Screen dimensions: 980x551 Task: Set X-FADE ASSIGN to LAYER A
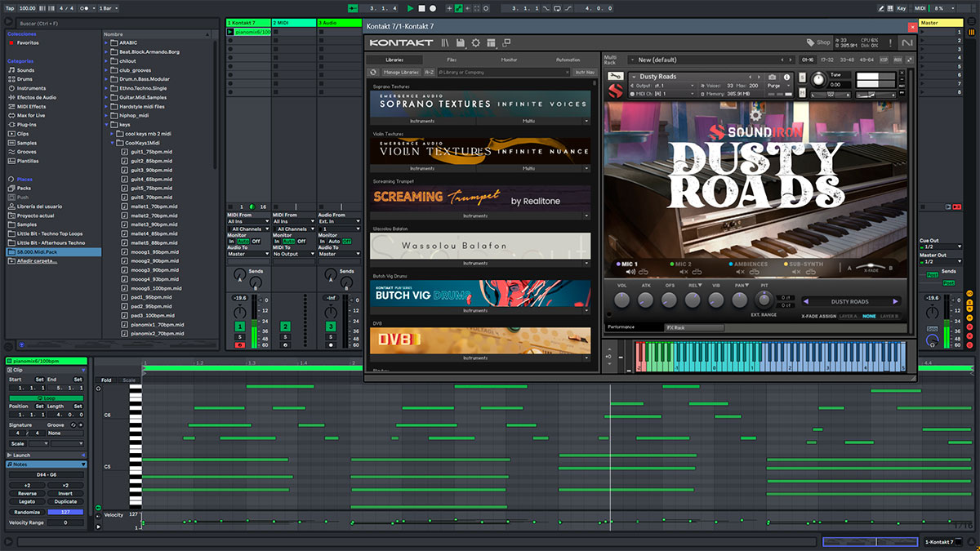[x=849, y=316]
